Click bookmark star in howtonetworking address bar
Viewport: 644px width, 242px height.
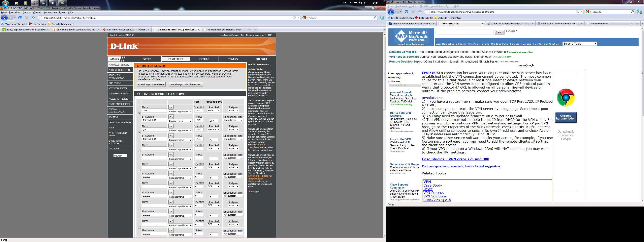[578, 12]
